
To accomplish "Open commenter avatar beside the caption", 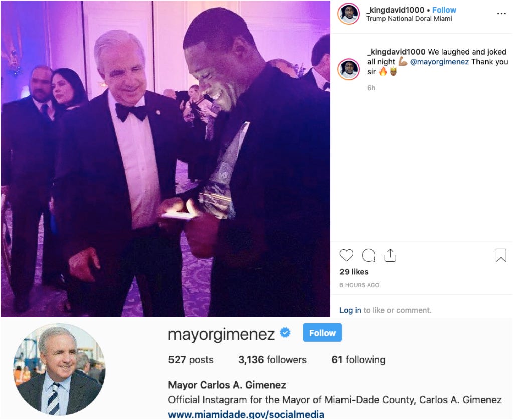I will pos(349,69).
